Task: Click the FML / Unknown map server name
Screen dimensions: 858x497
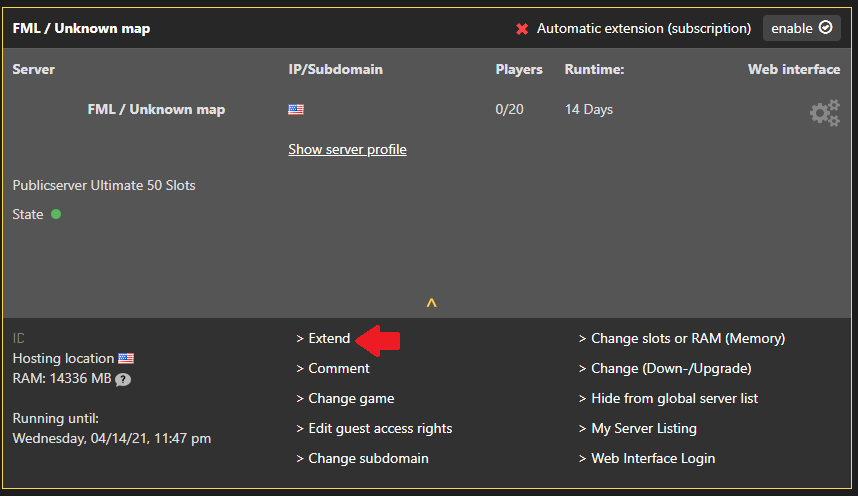Action: [x=156, y=110]
